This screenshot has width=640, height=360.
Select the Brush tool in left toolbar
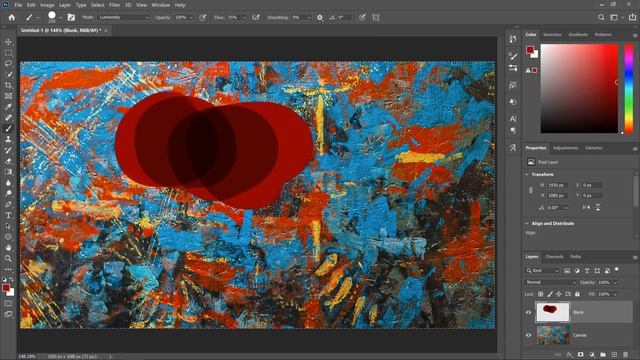(8, 129)
